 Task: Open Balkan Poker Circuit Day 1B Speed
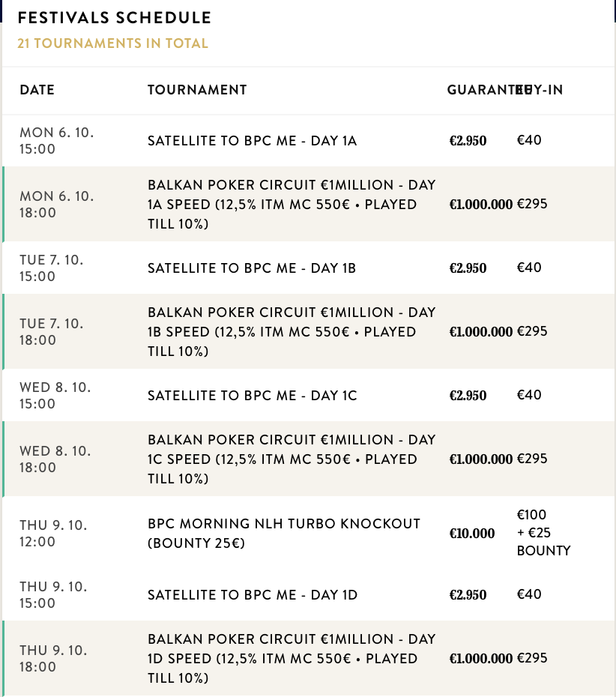point(292,331)
